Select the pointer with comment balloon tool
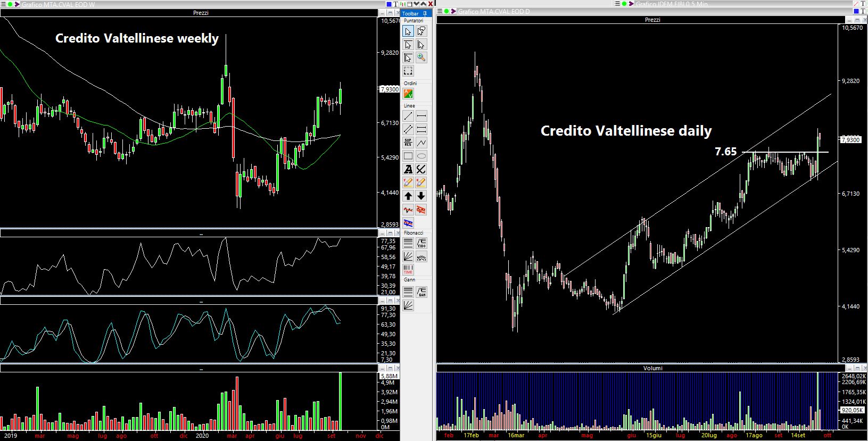 point(421,31)
